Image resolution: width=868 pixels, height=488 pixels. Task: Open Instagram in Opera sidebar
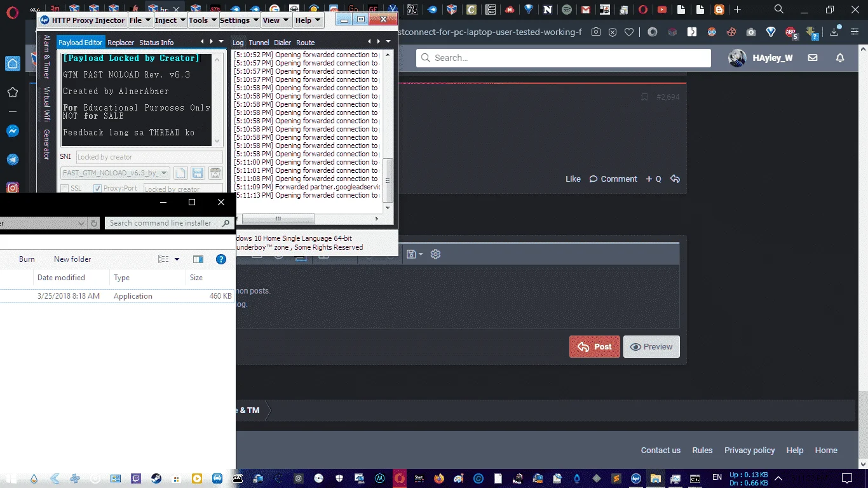(12, 187)
